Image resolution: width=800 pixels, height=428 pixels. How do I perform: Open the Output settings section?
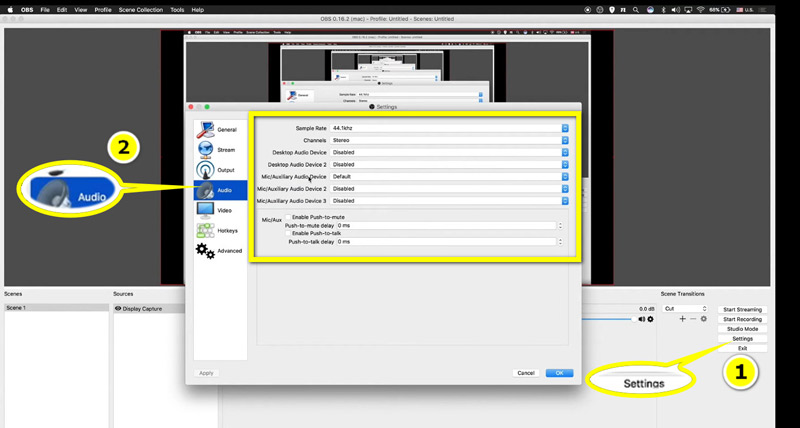(x=220, y=170)
